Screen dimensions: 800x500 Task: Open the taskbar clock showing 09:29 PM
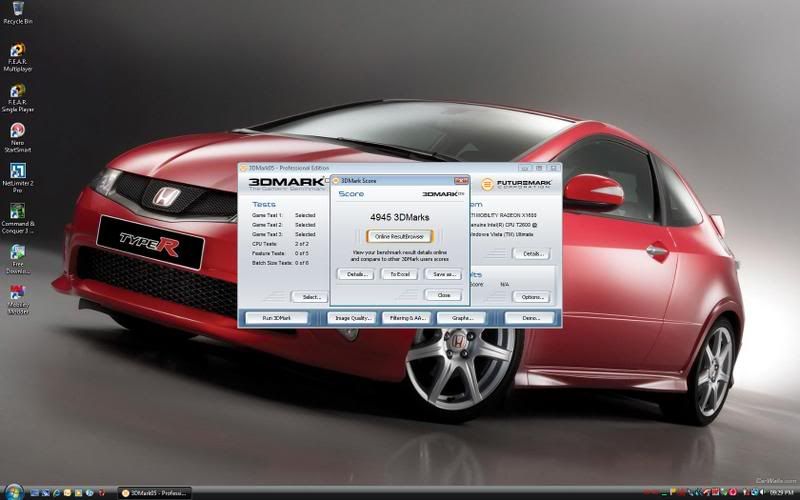click(x=781, y=492)
